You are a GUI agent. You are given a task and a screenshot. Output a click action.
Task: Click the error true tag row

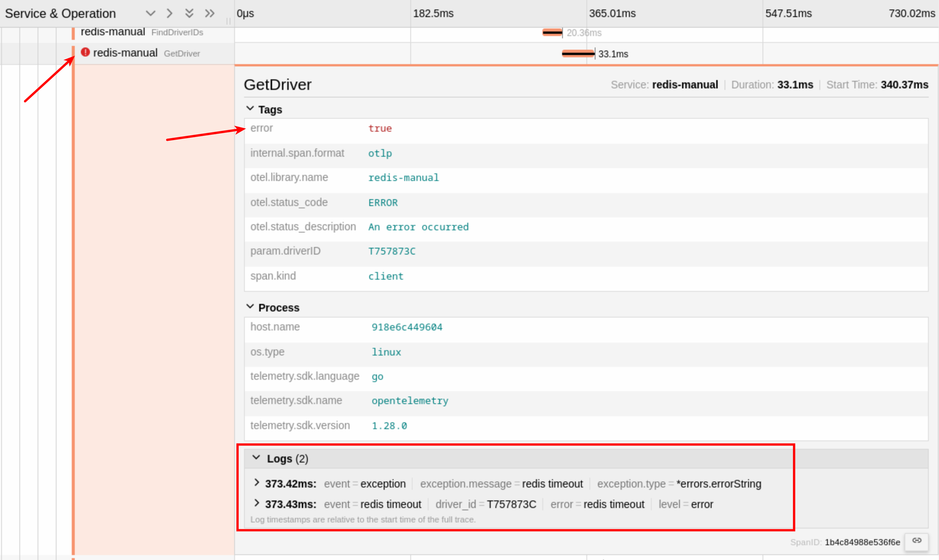tap(380, 129)
